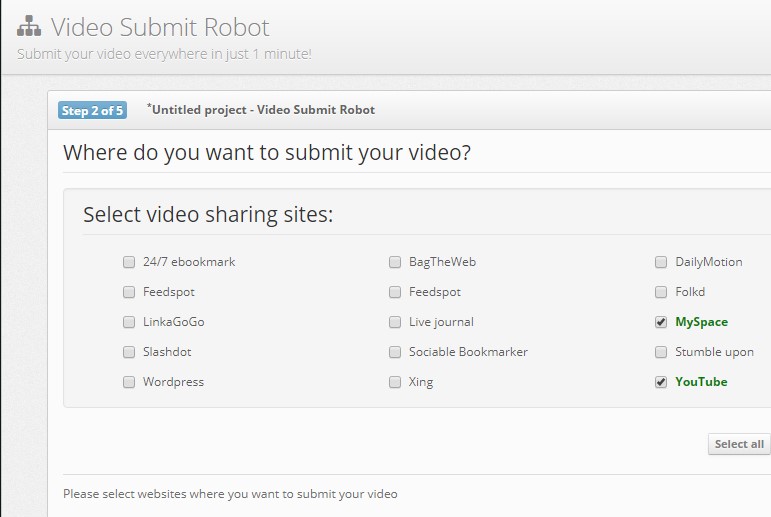This screenshot has width=771, height=517.
Task: Click the Video Submit Robot header title
Action: [160, 27]
